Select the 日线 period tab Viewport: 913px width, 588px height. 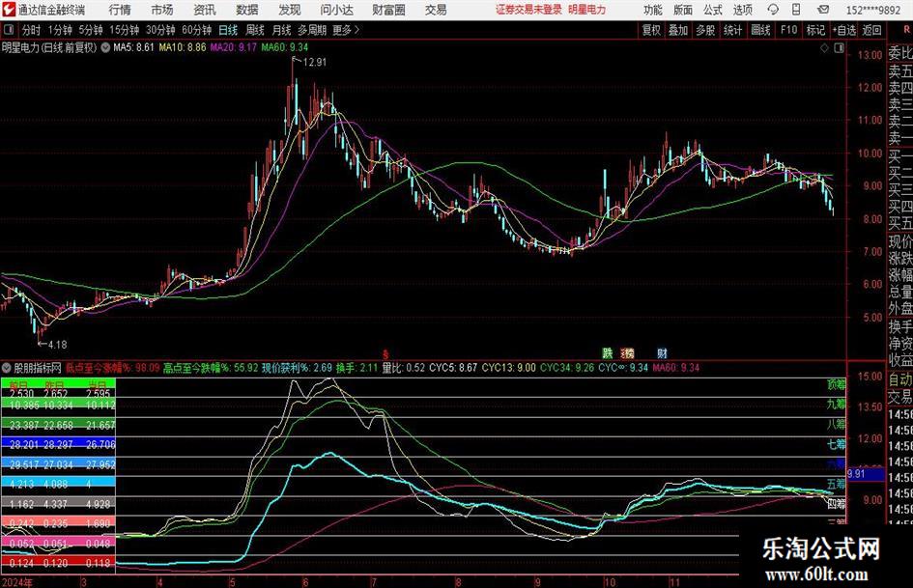pos(228,30)
